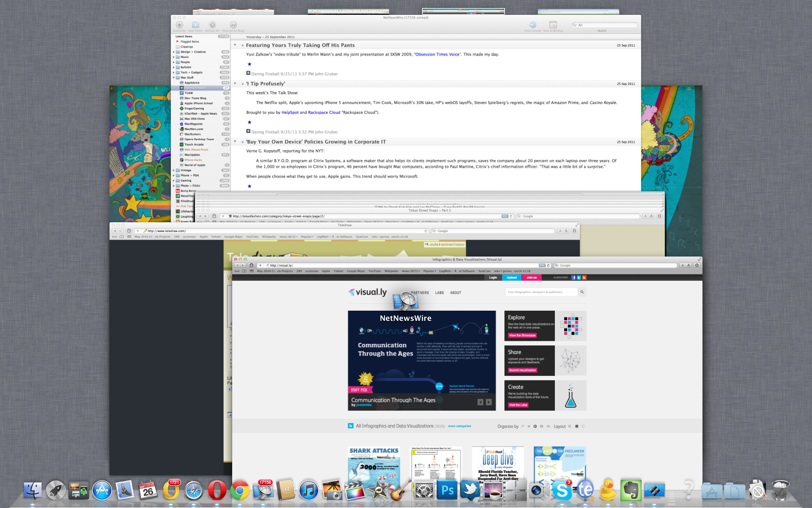Select Flagged Items in the sidebar

(189, 41)
